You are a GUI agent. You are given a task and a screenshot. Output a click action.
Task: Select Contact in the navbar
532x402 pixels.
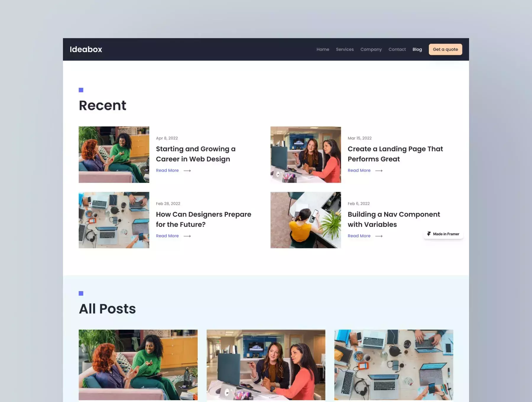point(397,49)
